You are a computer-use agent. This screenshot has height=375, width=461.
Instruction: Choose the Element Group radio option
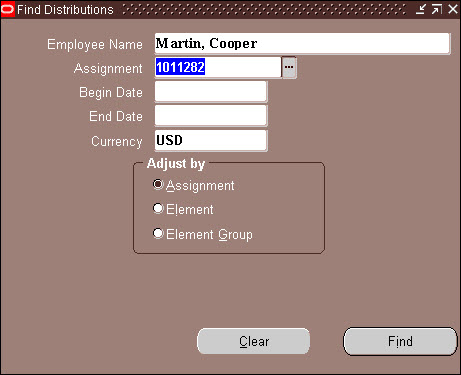158,233
